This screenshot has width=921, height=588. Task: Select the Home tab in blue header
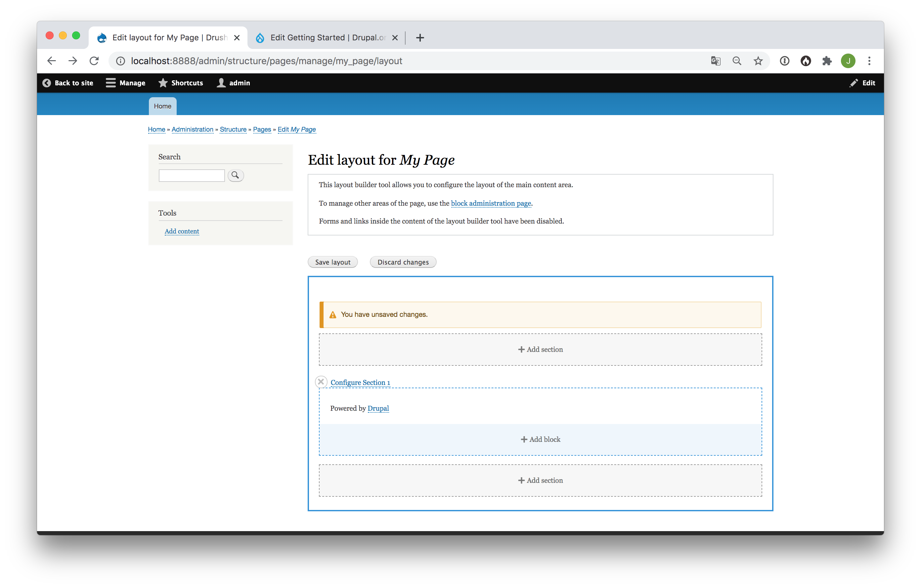click(x=162, y=106)
